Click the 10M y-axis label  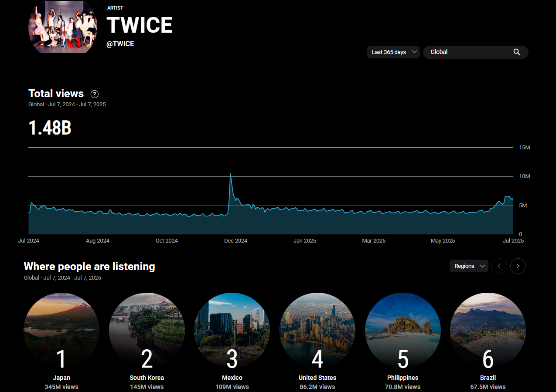pos(525,176)
